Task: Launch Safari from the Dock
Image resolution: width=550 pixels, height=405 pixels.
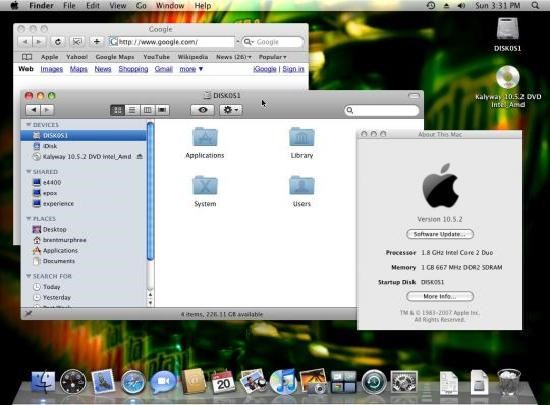Action: coord(133,382)
